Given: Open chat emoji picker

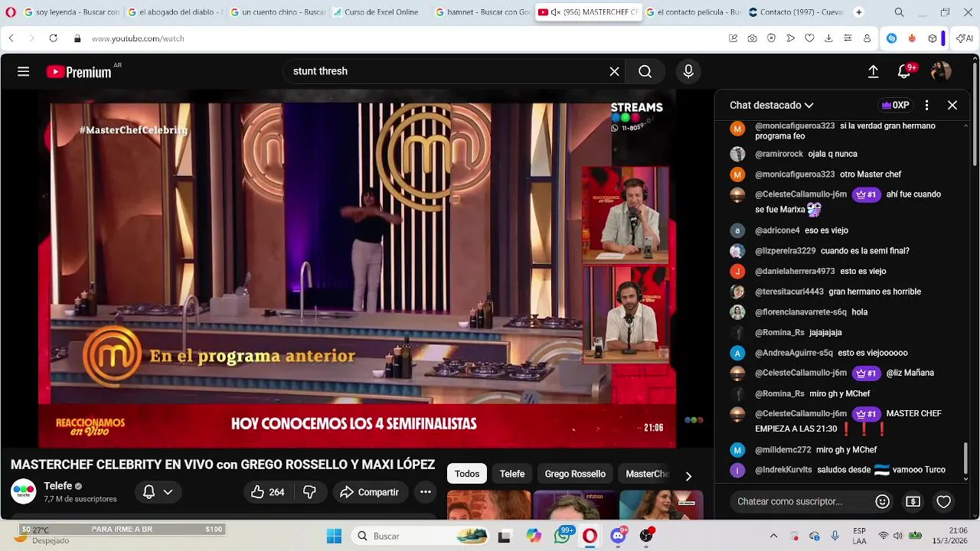Looking at the screenshot, I should coord(882,501).
